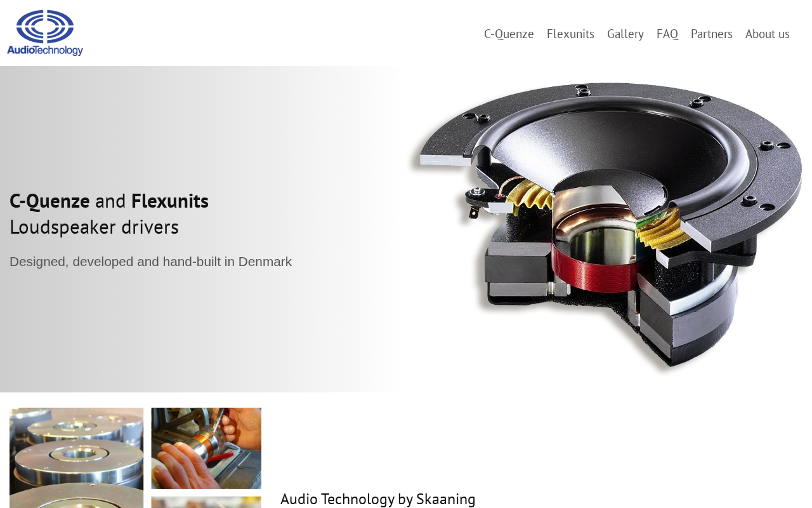This screenshot has height=508, width=812.
Task: Go to the Flexunits page
Action: point(570,34)
